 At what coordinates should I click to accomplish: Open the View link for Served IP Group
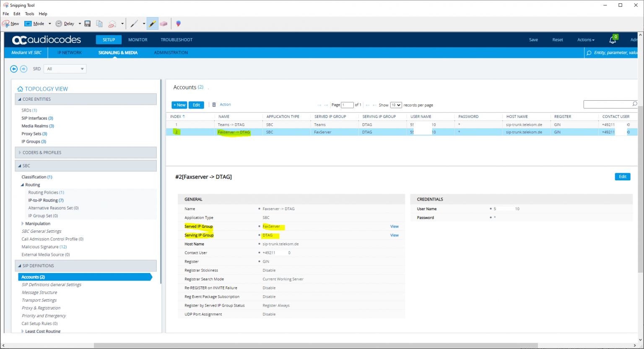(394, 226)
